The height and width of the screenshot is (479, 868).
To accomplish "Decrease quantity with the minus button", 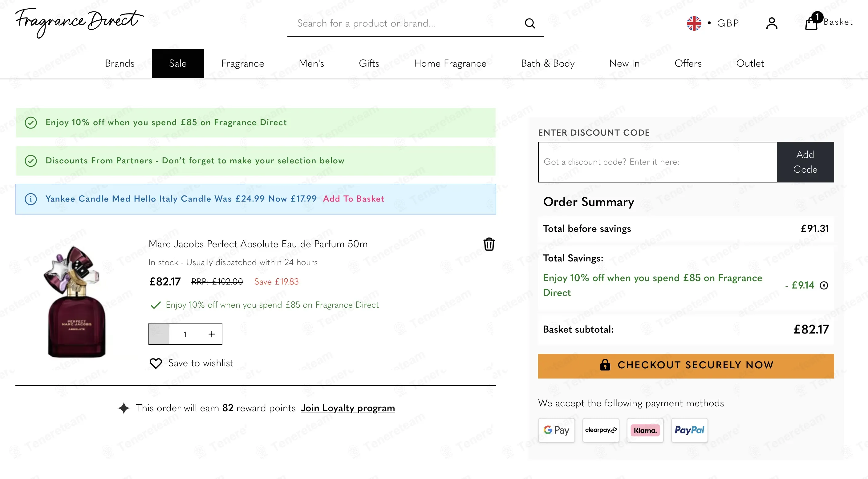I will 159,334.
